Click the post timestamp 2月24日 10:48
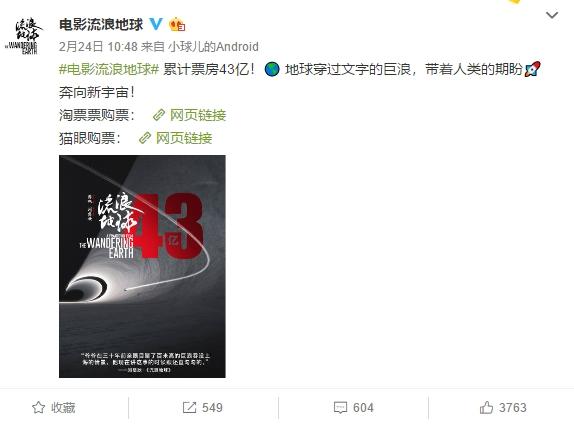Screen dimensions: 574x425 (98, 47)
